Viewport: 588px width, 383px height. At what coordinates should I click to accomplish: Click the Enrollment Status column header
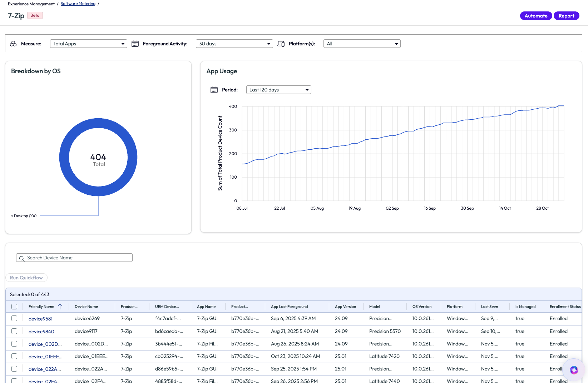click(x=565, y=307)
